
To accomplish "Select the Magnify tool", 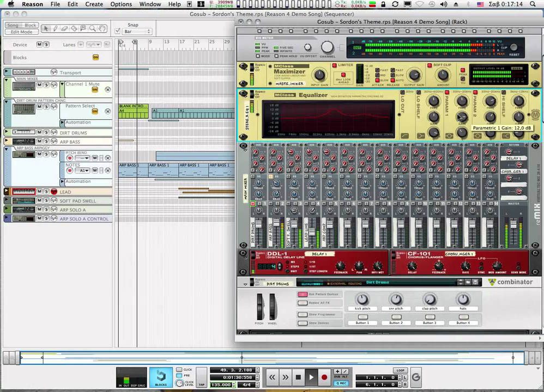I will 93,28.
